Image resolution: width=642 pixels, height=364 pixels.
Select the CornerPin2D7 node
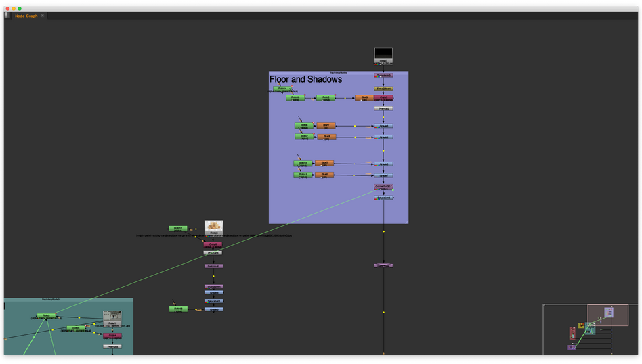tap(384, 187)
